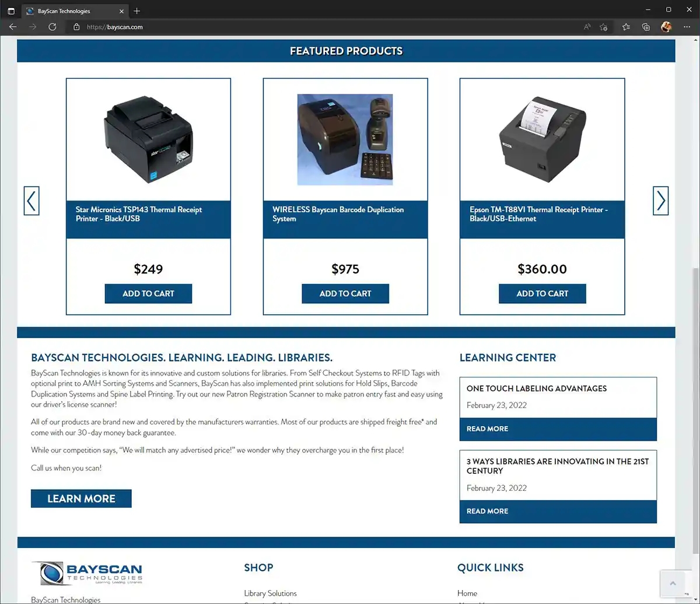
Task: Open the Star Micronics TSP143 printer image
Action: click(148, 139)
